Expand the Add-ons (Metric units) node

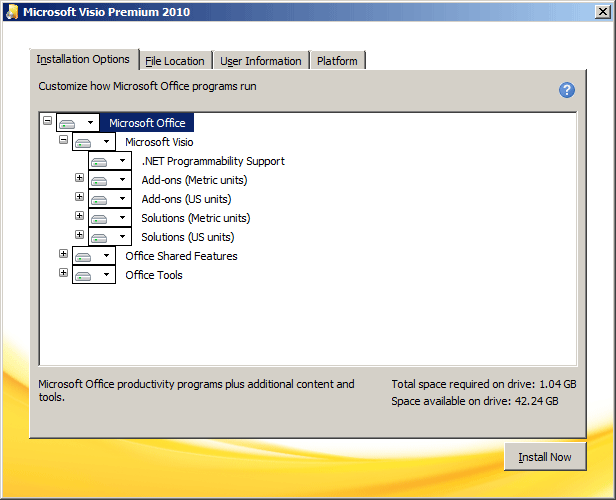(79, 178)
